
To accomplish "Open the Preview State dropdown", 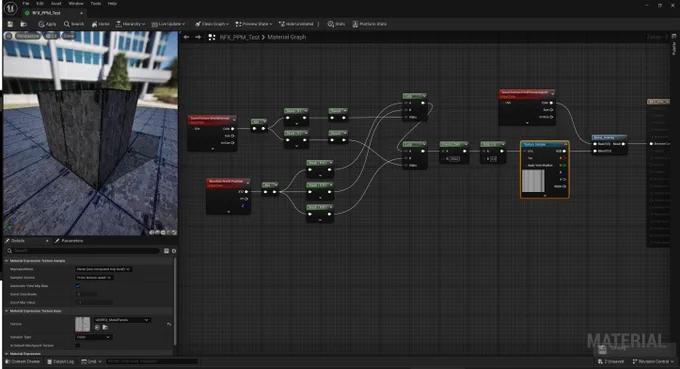I will coord(254,24).
